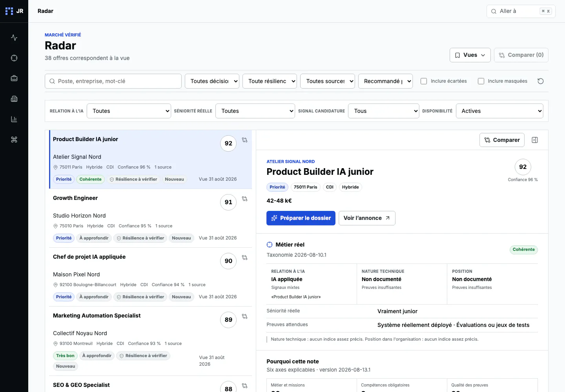Image resolution: width=565 pixels, height=392 pixels.
Task: Click the Vraiment junior seniority value
Action: pos(397,311)
